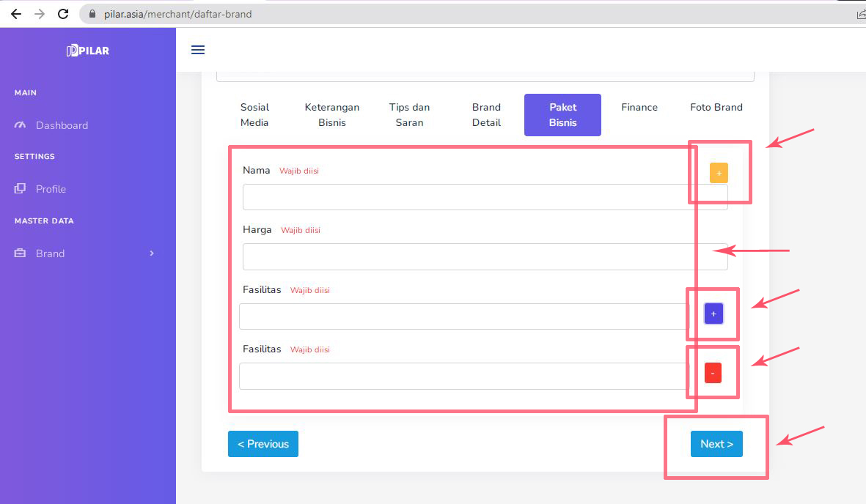This screenshot has width=866, height=504.
Task: Expand the Brand sidebar menu chevron
Action: [x=152, y=253]
